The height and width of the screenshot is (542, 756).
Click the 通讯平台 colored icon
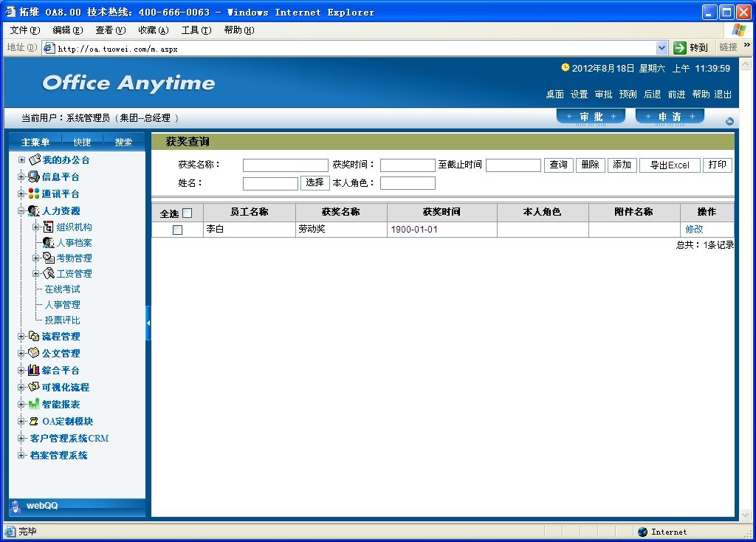tap(34, 193)
